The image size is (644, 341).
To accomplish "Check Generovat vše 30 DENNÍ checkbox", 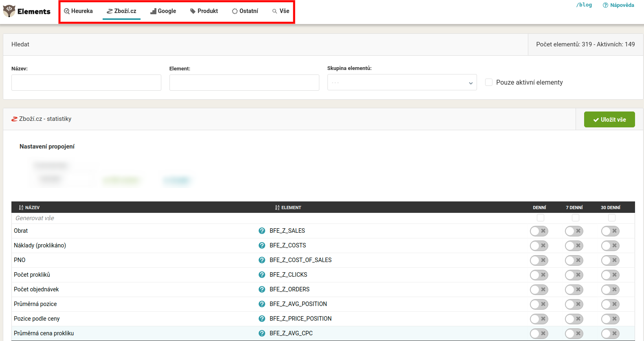I will (612, 218).
